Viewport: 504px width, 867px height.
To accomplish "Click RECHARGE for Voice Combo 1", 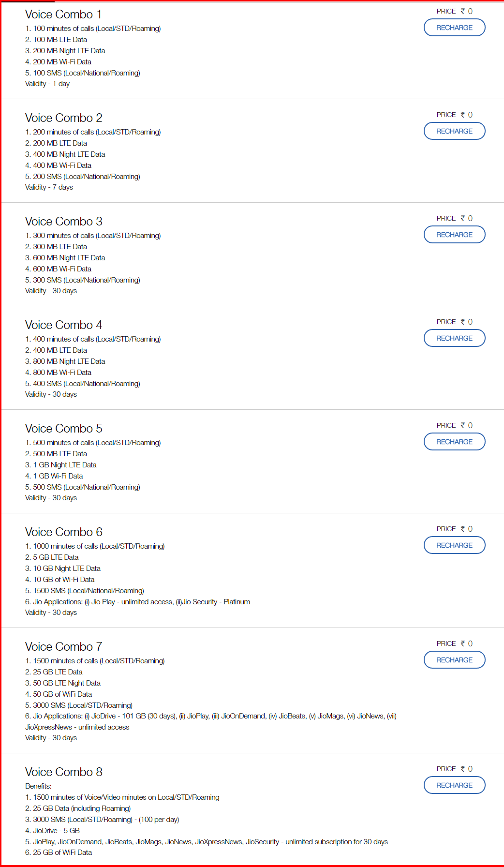I will [454, 28].
